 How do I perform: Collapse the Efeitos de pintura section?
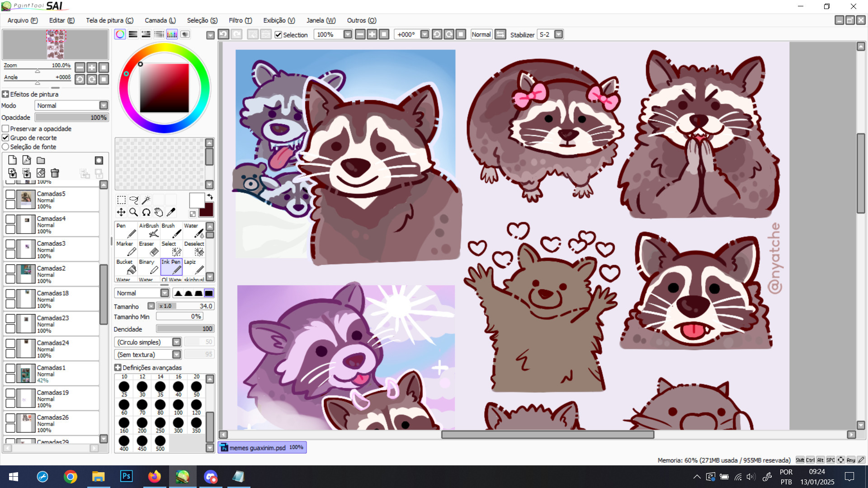coord(5,94)
